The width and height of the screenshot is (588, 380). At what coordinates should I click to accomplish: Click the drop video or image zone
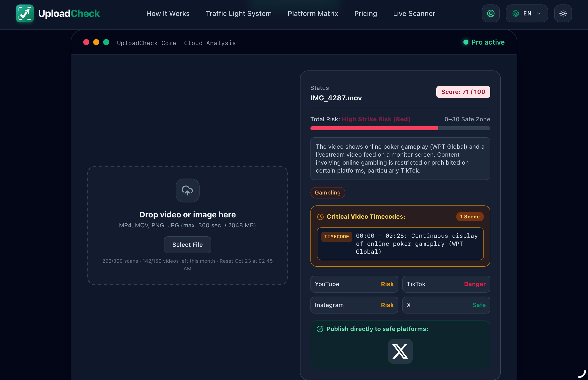tap(187, 225)
